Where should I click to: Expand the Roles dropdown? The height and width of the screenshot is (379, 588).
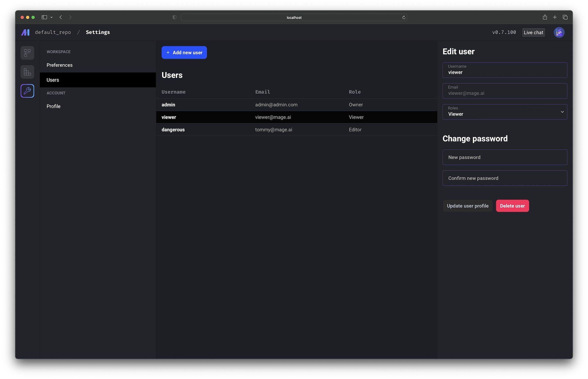click(505, 112)
